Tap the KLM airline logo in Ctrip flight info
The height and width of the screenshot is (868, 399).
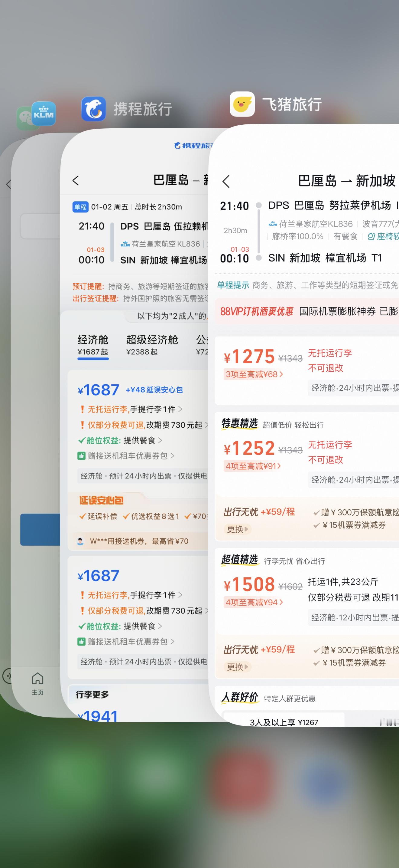pos(125,244)
